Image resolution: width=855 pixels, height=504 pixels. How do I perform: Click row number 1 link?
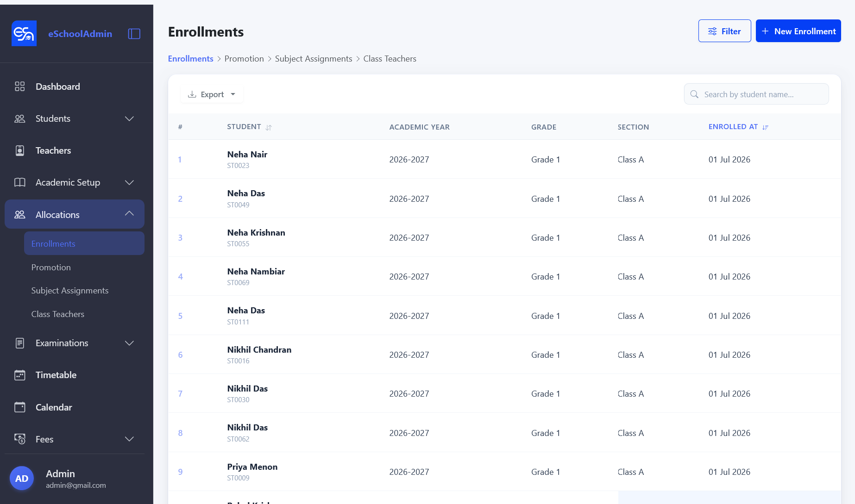tap(180, 160)
